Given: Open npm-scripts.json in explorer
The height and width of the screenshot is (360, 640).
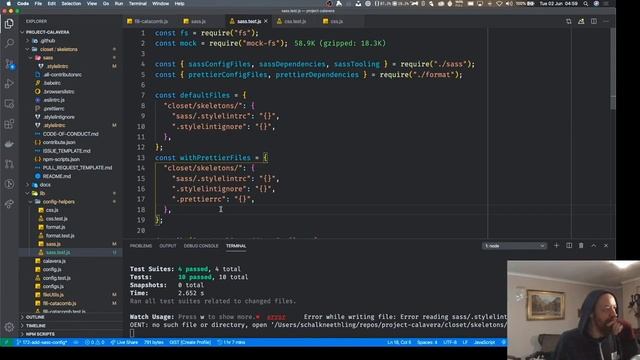Looking at the screenshot, I should tap(61, 160).
